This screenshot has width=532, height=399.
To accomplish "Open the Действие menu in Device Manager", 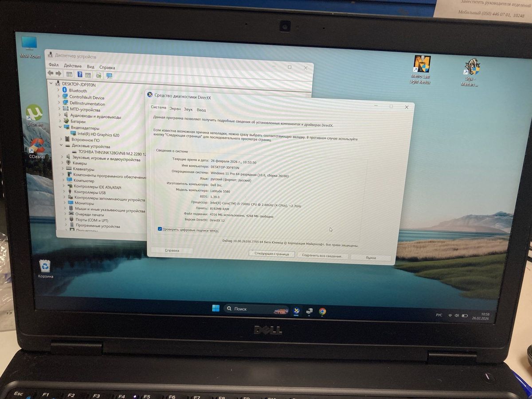I will [x=72, y=66].
